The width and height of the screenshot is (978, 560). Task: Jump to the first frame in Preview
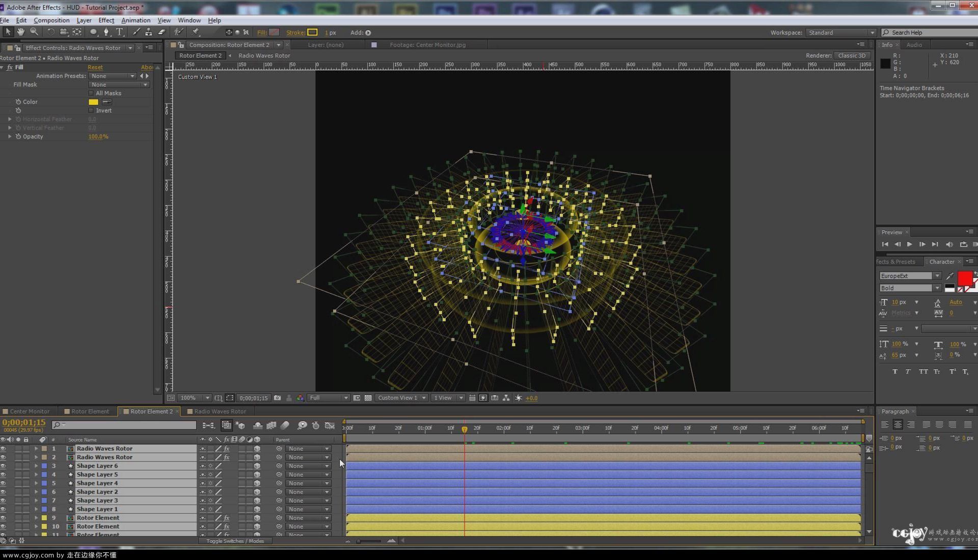coord(885,244)
